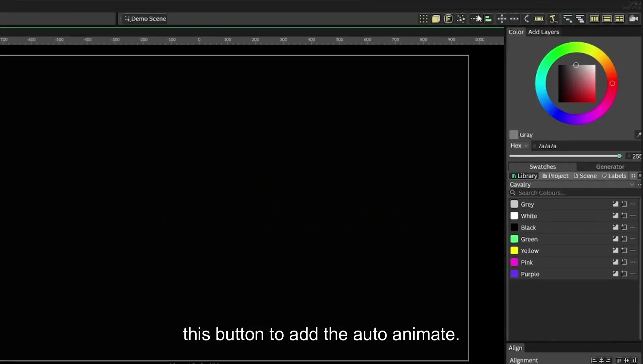Click filled plus-square icon in Grey row
Viewport: 643px width, 364px height.
tap(616, 204)
